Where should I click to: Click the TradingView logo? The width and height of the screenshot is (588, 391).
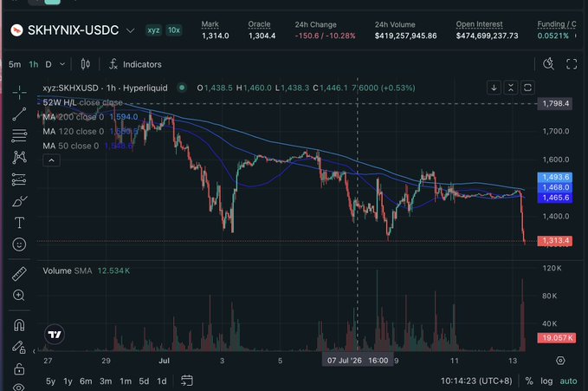click(x=55, y=334)
